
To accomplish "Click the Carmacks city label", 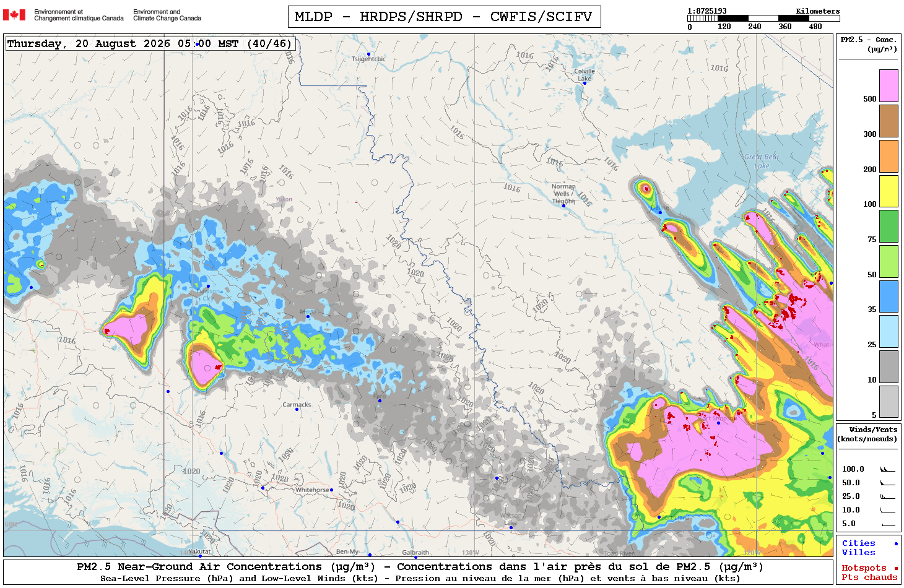I will coord(297,405).
